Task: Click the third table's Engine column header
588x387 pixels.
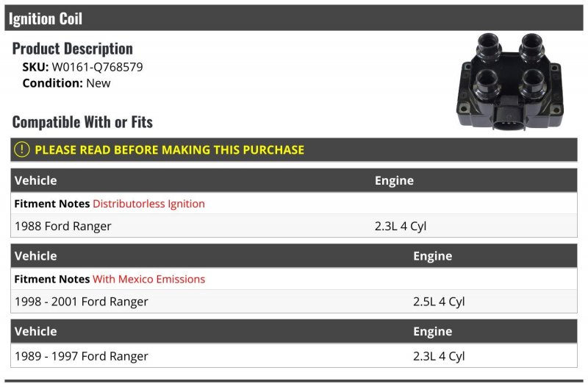Action: click(x=432, y=331)
